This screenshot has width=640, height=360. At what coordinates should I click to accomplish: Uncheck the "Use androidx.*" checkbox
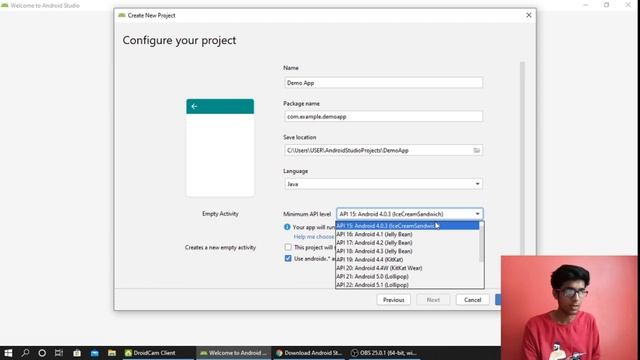click(x=288, y=258)
